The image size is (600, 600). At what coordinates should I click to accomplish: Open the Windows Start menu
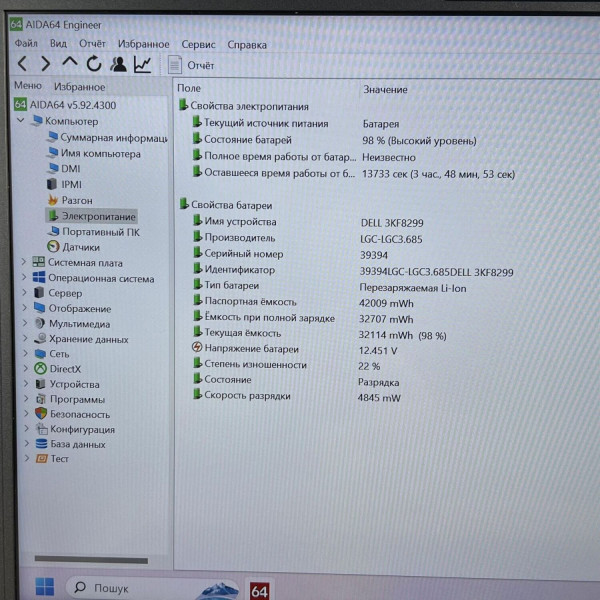tap(45, 587)
